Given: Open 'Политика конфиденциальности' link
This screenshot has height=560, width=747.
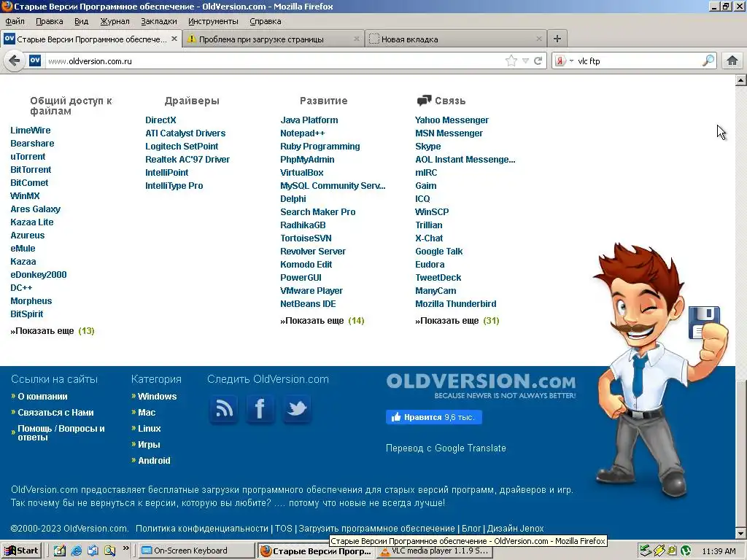Looking at the screenshot, I should (x=202, y=529).
